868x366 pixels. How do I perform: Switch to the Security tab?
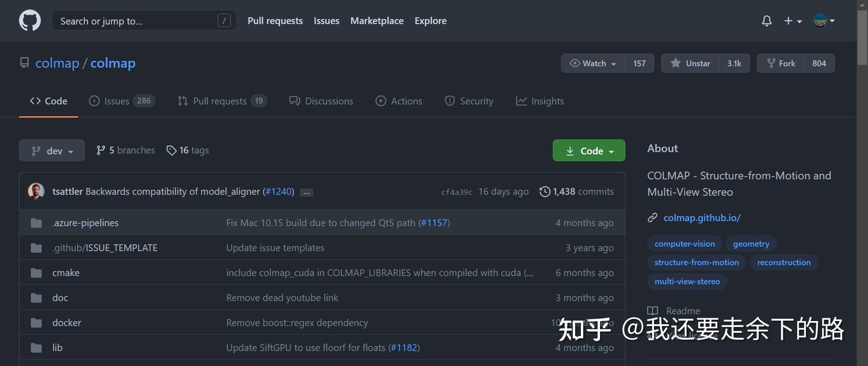469,101
